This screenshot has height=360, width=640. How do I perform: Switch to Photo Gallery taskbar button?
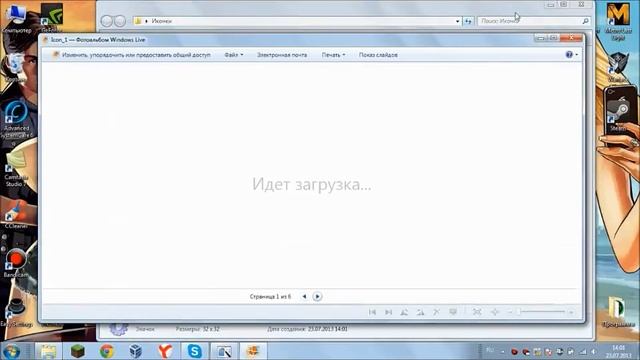(253, 351)
